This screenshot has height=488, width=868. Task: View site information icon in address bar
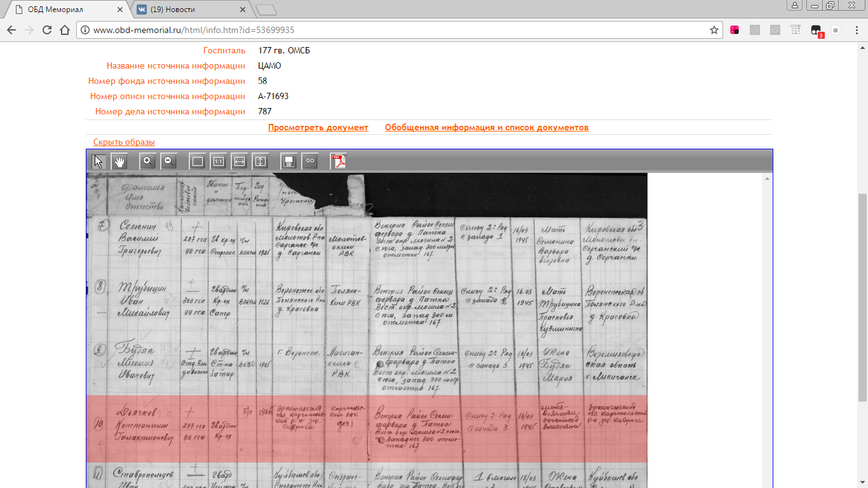coord(85,30)
